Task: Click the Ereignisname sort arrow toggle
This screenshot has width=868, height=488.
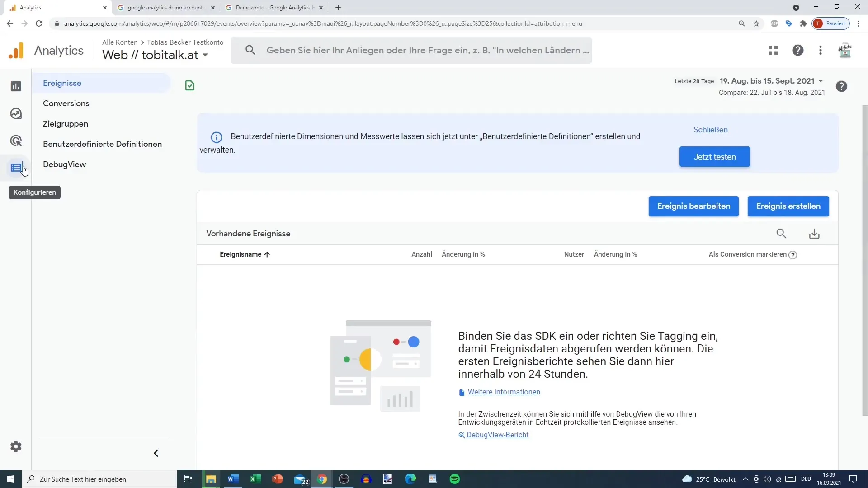Action: [x=268, y=254]
